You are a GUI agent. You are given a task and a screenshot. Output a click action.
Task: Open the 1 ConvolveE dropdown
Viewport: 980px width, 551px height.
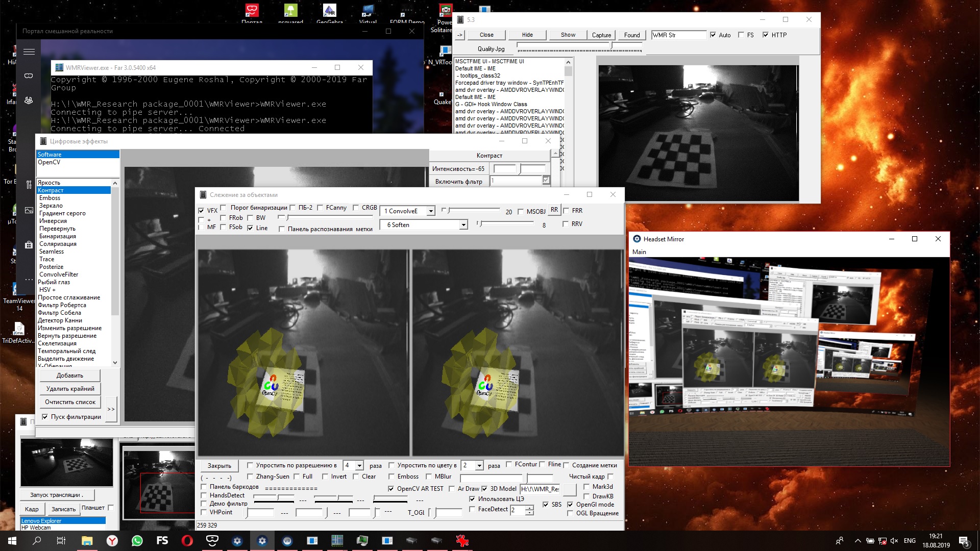(x=431, y=211)
